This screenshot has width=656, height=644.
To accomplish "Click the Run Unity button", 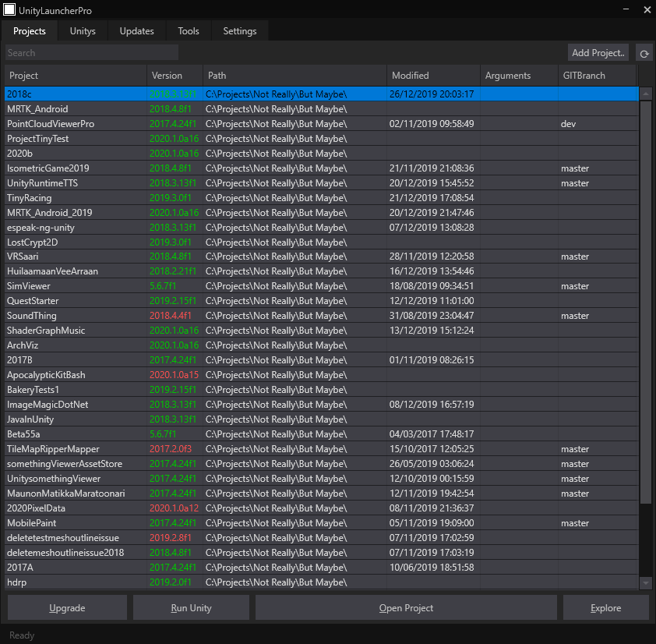I will [x=191, y=608].
